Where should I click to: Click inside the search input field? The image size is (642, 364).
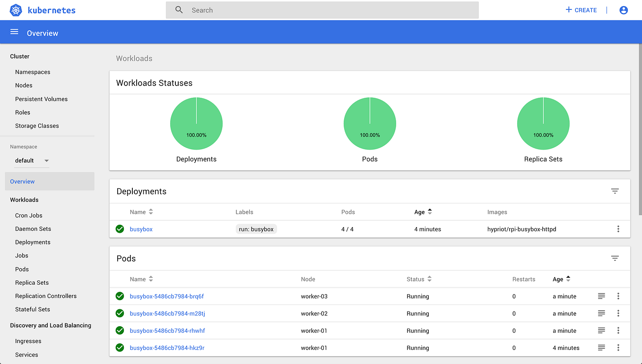coord(321,10)
